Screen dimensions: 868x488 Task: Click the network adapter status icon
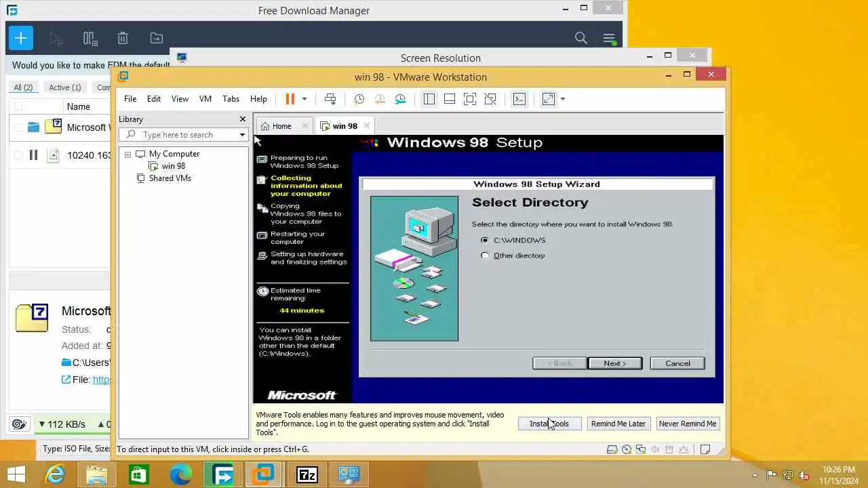click(x=641, y=449)
